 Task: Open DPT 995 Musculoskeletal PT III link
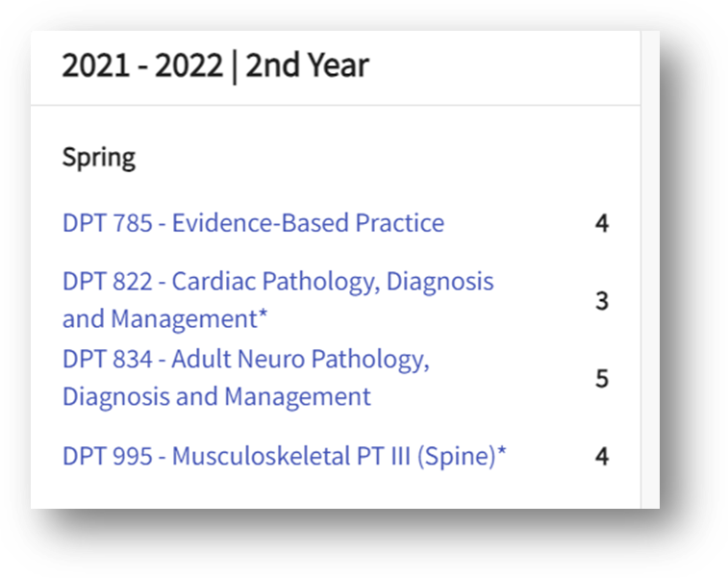coord(284,456)
